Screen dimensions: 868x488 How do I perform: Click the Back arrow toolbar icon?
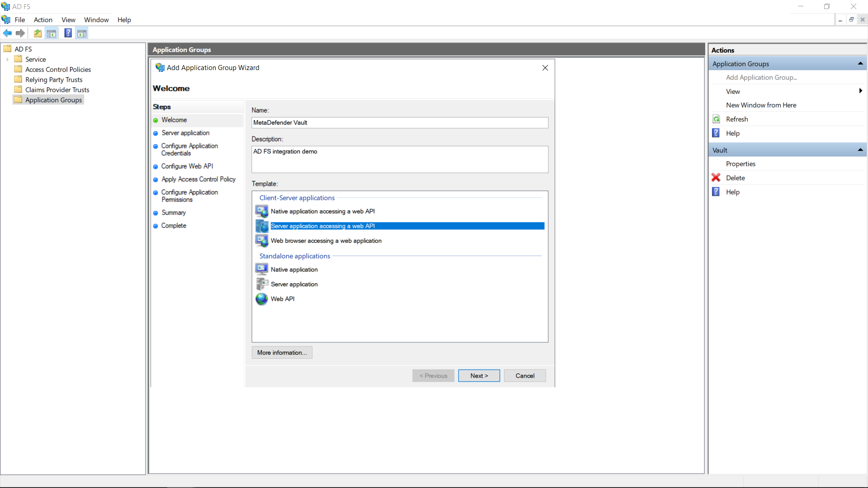click(7, 33)
